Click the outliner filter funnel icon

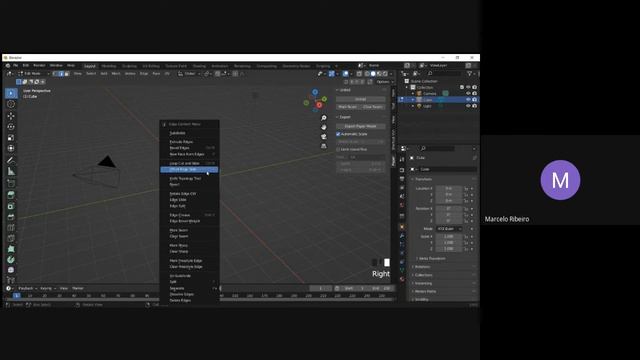(469, 73)
